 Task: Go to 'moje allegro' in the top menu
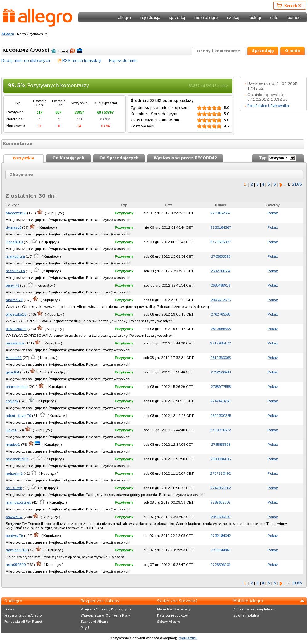206,18
